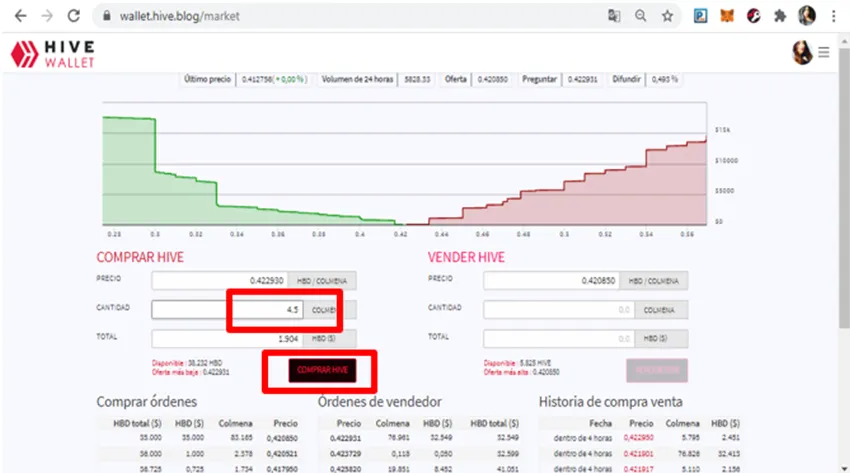Click the Oferta más alta 0.420850 link
The image size is (850, 473).
pos(521,372)
